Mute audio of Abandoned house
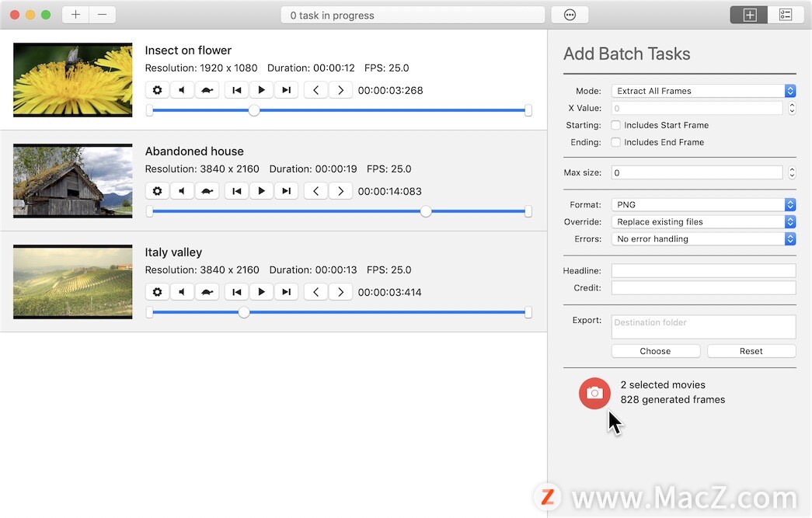 click(x=182, y=191)
